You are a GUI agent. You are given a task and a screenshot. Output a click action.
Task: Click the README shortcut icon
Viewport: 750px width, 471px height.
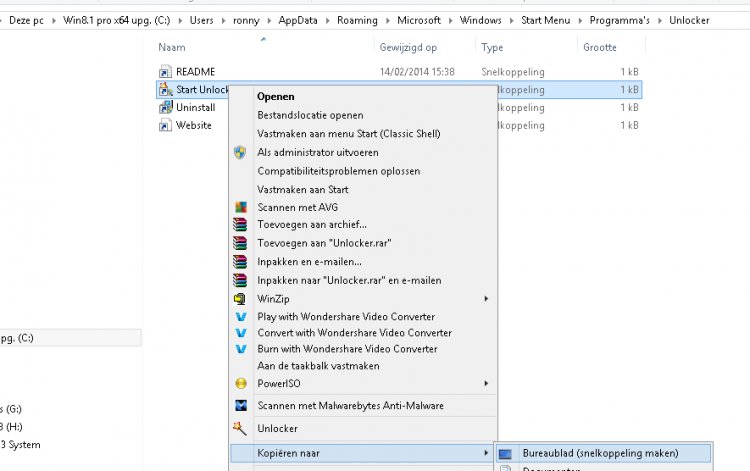166,72
